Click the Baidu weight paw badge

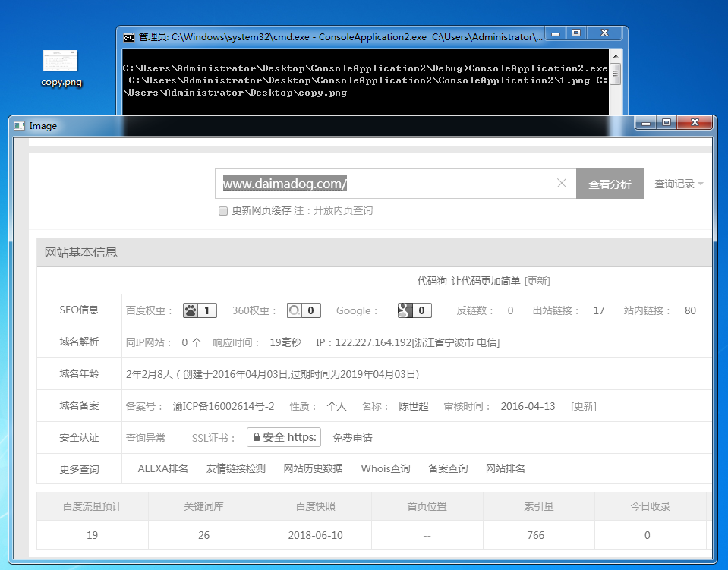[x=200, y=310]
